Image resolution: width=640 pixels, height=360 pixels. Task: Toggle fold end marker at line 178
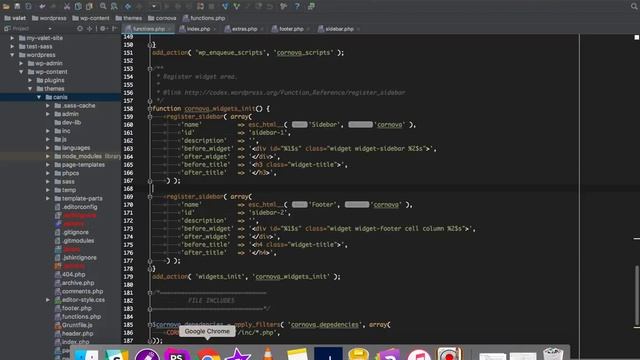[150, 269]
